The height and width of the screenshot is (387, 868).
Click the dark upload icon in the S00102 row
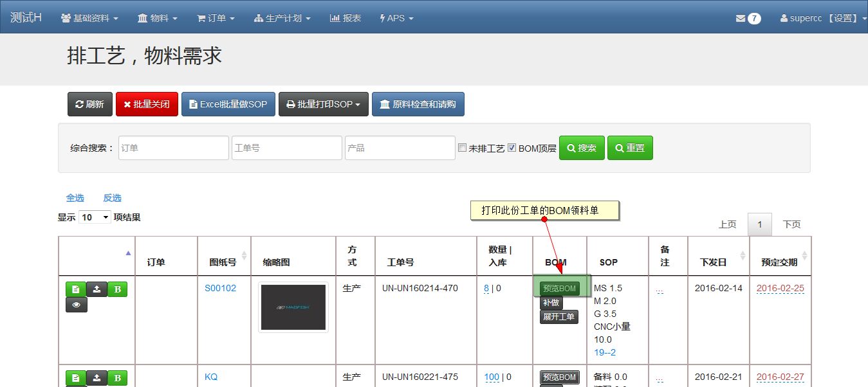pyautogui.click(x=97, y=289)
